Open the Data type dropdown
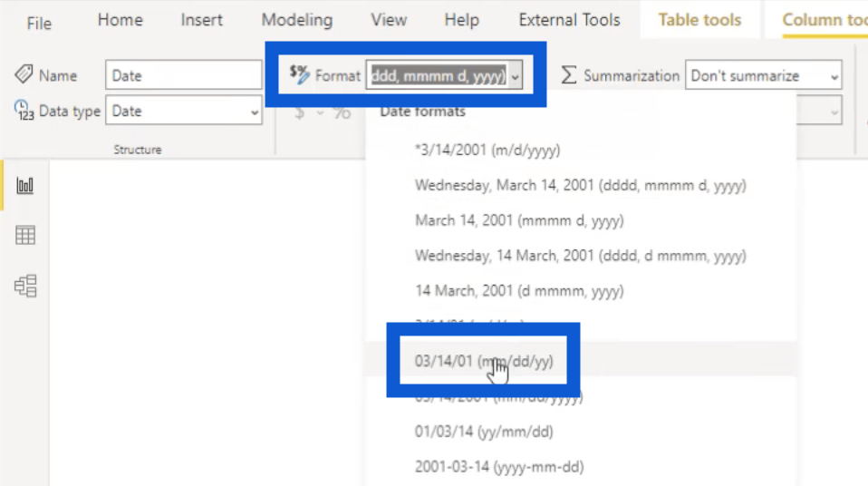The image size is (868, 486). click(x=184, y=111)
